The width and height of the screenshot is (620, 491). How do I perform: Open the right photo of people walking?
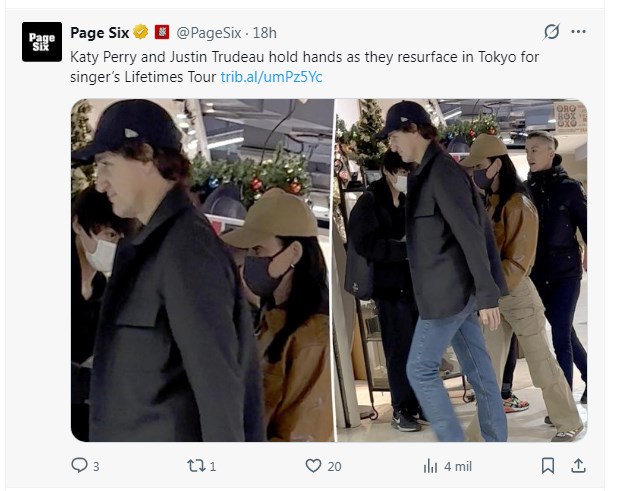461,270
